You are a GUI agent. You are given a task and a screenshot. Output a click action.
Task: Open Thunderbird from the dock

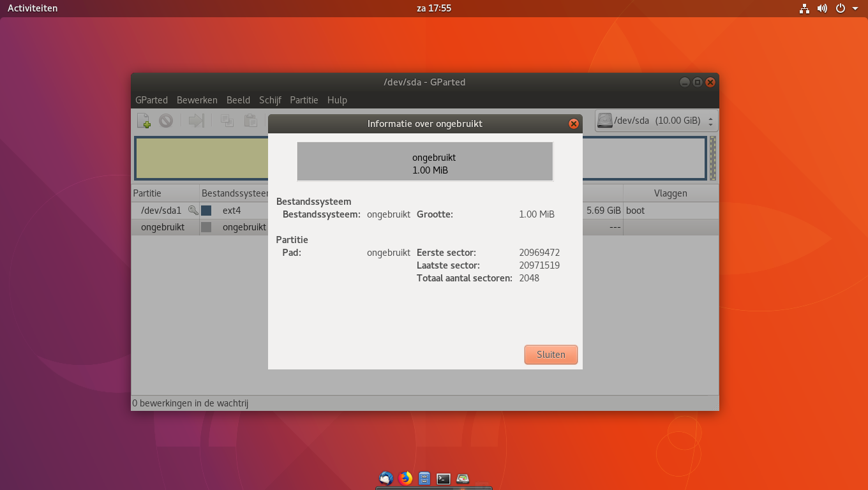(x=386, y=479)
